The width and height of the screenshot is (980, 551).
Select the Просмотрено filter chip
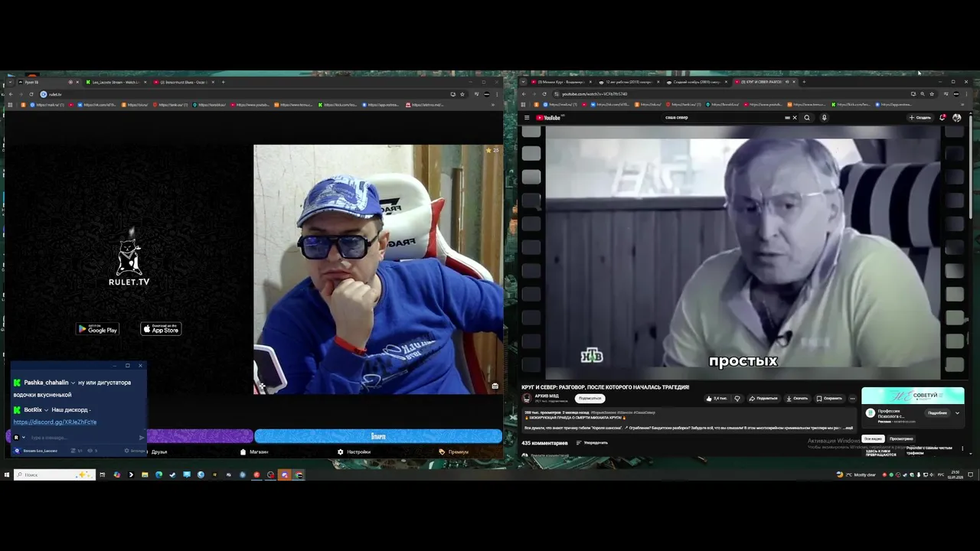[x=901, y=439]
